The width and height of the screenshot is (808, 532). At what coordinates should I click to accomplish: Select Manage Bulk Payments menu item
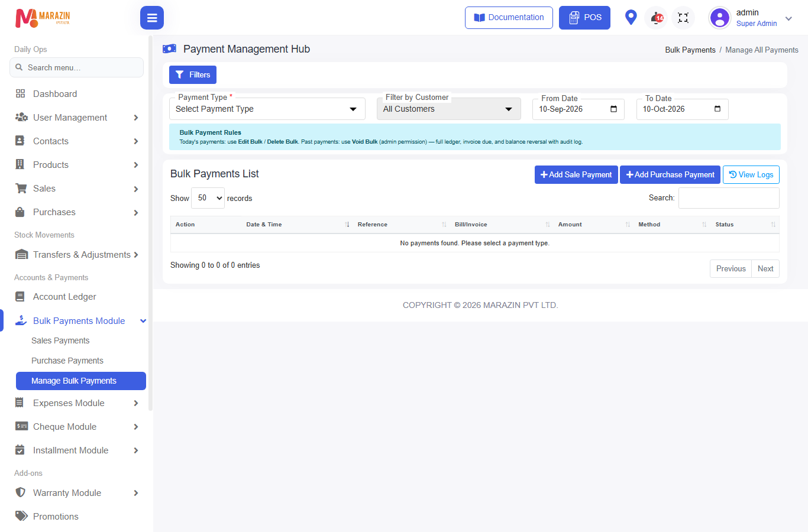pos(81,381)
